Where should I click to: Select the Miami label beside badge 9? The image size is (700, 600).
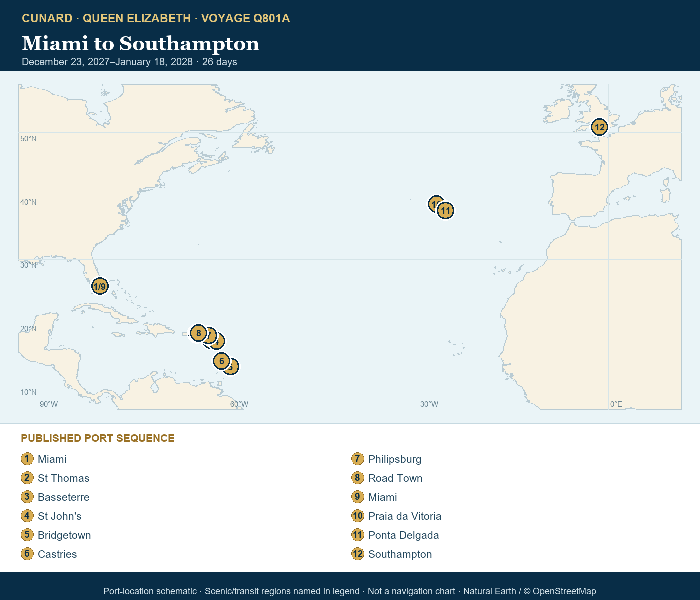click(383, 497)
